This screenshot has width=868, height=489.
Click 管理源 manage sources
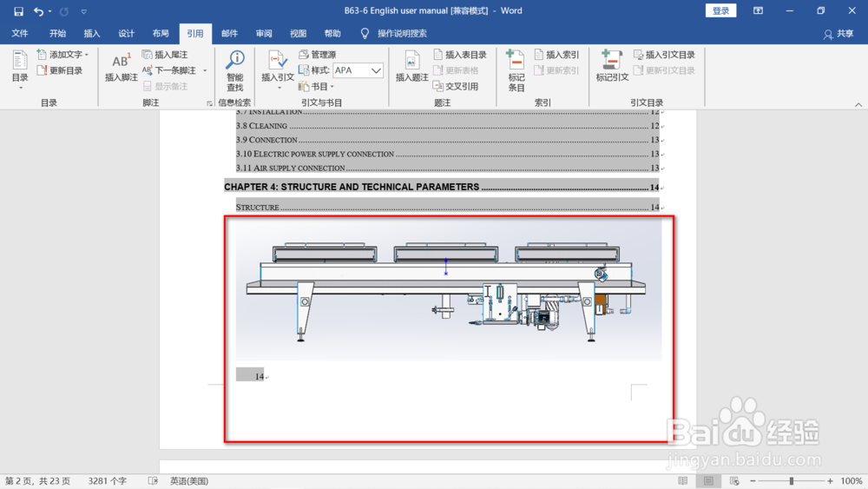pos(317,54)
